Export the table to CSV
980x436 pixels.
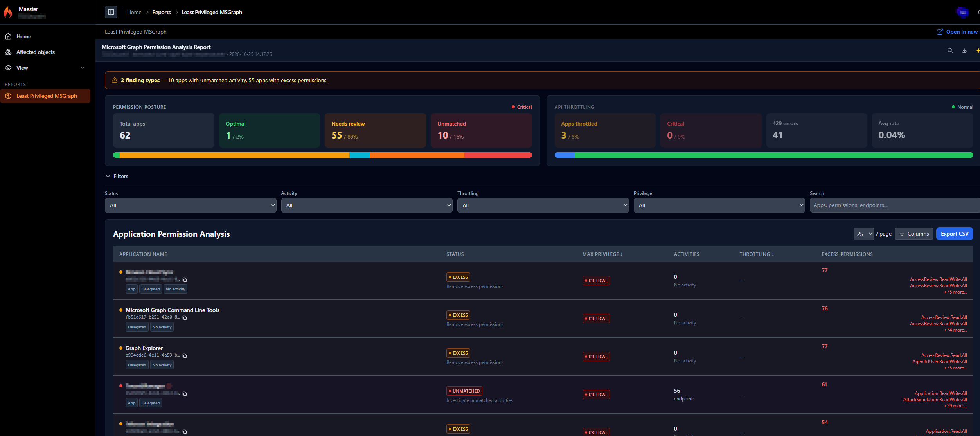pyautogui.click(x=955, y=234)
